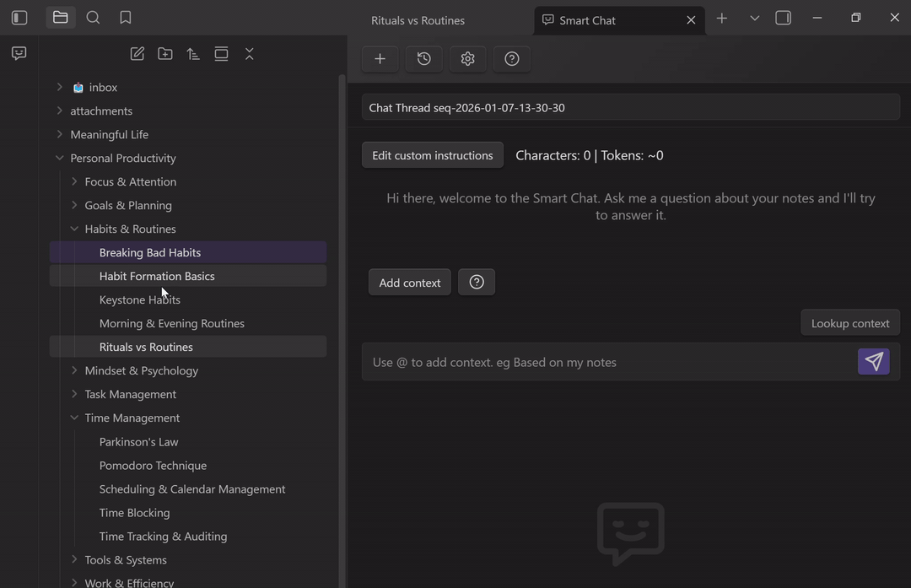Open the chat history list
911x588 pixels.
coord(424,59)
